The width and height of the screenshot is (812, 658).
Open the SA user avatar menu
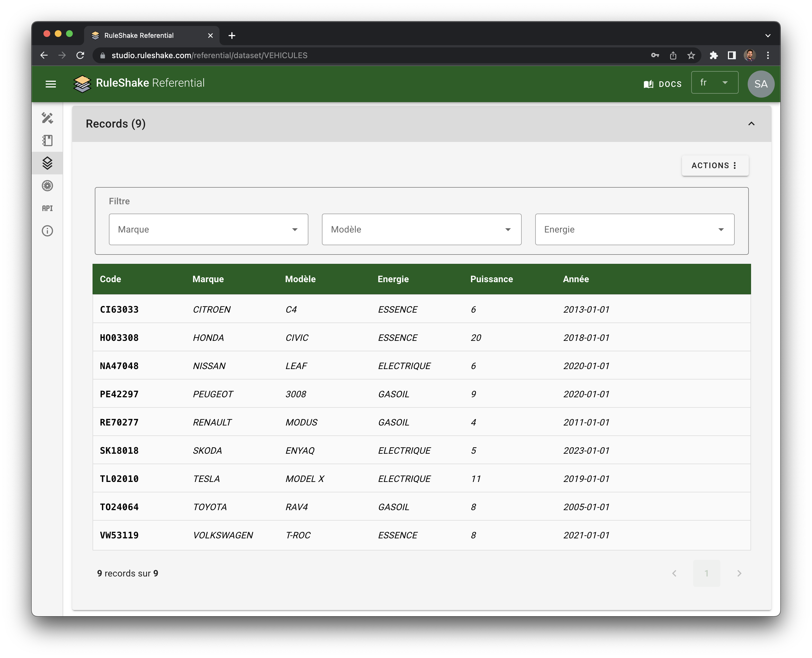click(760, 84)
